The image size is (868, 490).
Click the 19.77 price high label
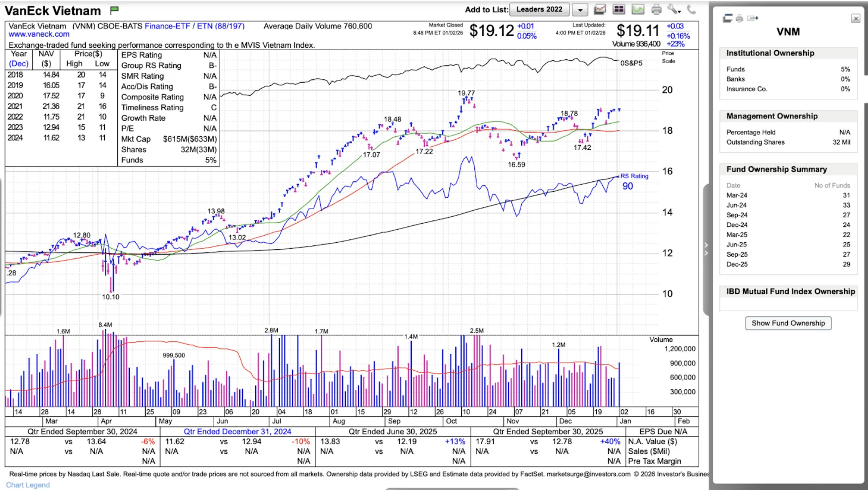click(x=466, y=93)
